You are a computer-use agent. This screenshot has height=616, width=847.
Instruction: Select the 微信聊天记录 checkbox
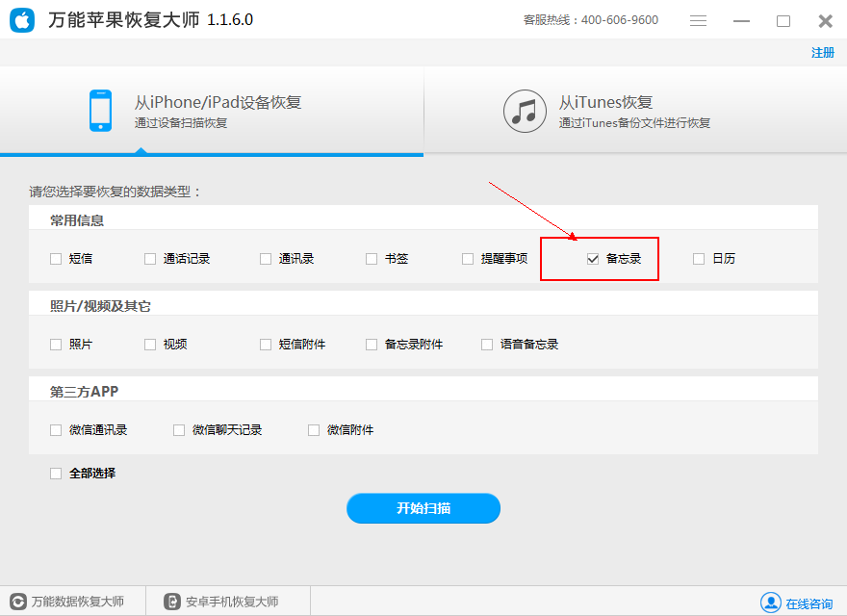click(179, 430)
